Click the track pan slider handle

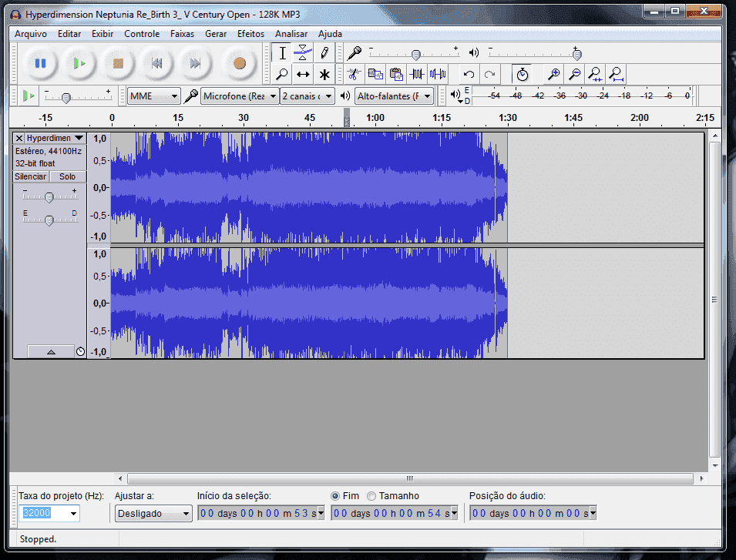pyautogui.click(x=49, y=220)
